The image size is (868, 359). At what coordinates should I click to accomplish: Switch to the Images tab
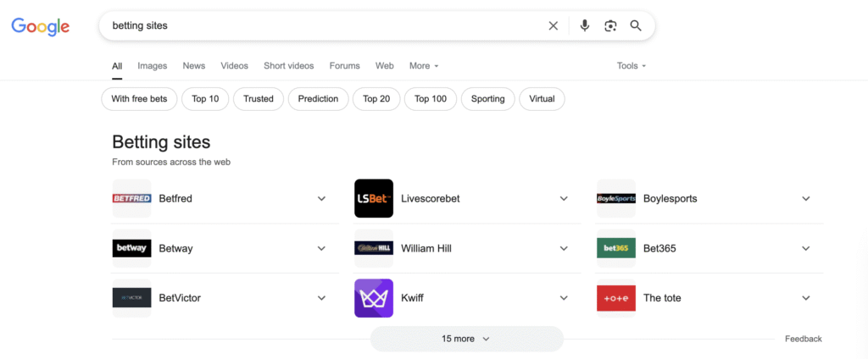[x=153, y=66]
